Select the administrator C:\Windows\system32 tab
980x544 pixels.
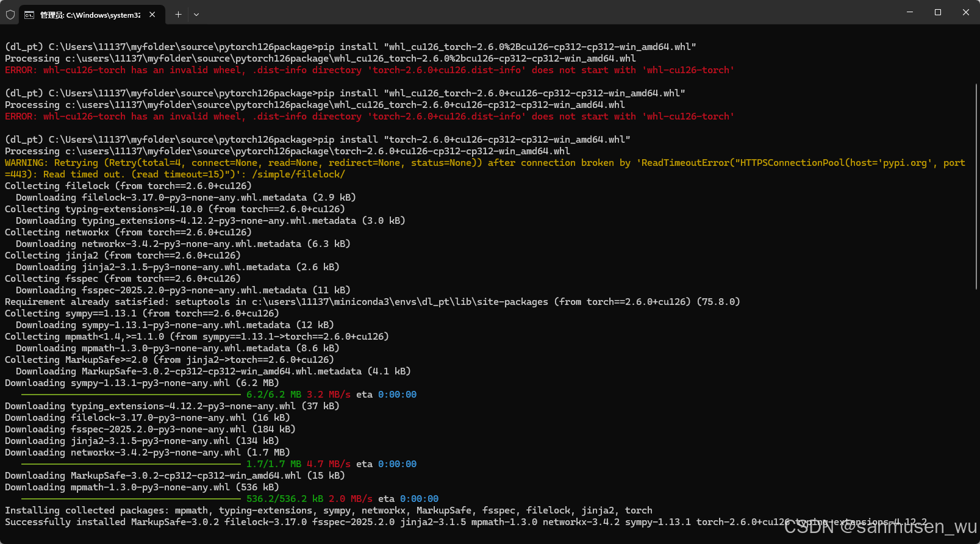click(91, 15)
